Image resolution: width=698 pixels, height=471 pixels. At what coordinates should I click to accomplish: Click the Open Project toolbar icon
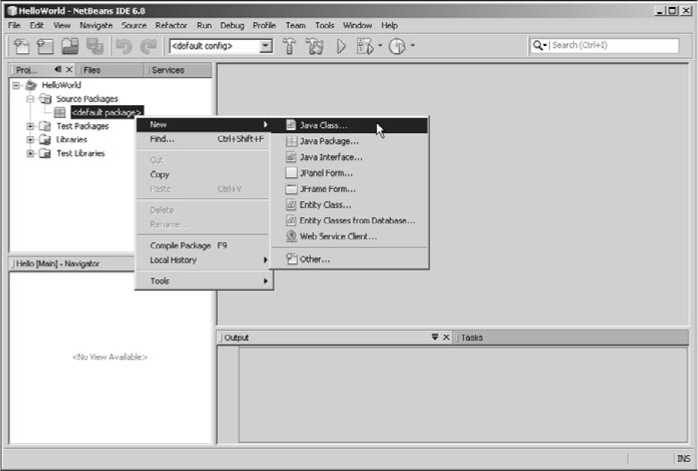70,46
